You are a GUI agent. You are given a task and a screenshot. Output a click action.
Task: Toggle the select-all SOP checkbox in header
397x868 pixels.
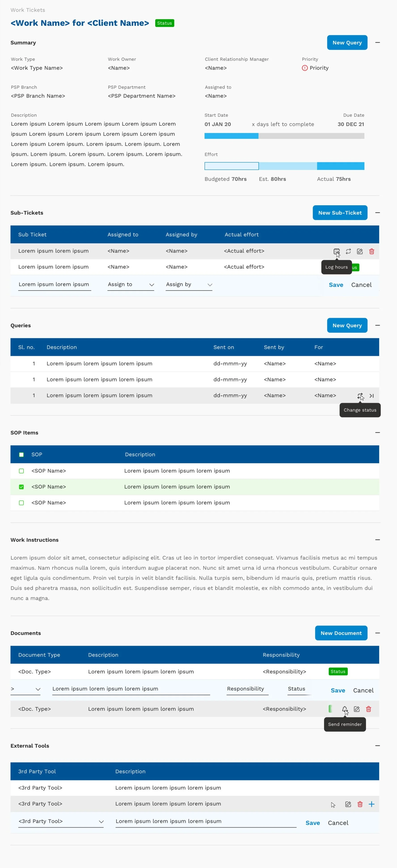pos(21,454)
